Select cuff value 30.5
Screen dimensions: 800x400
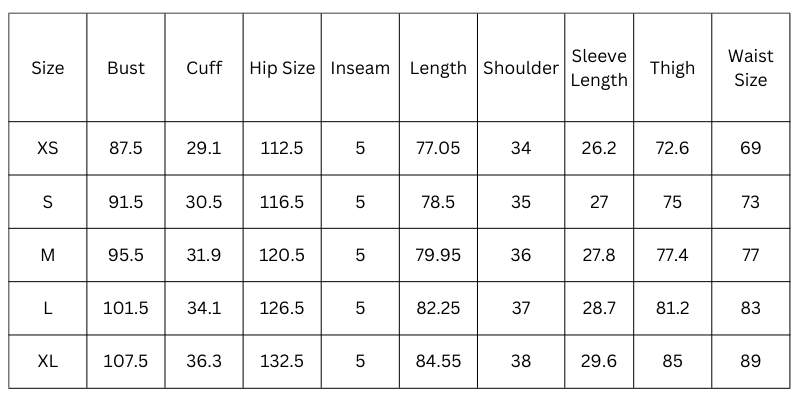coord(204,202)
